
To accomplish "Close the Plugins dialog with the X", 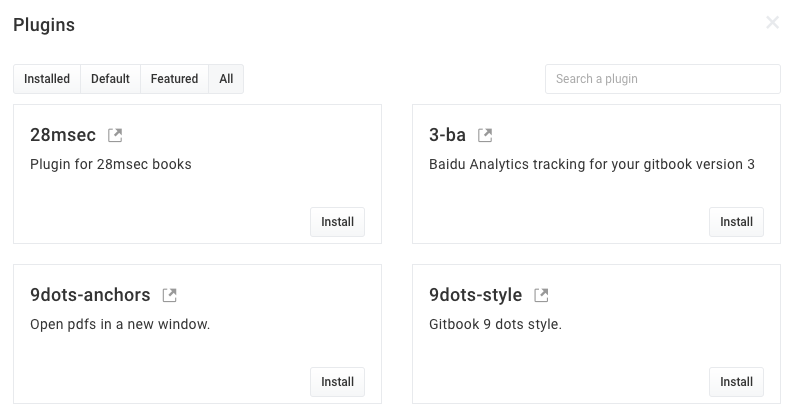I will pyautogui.click(x=772, y=22).
